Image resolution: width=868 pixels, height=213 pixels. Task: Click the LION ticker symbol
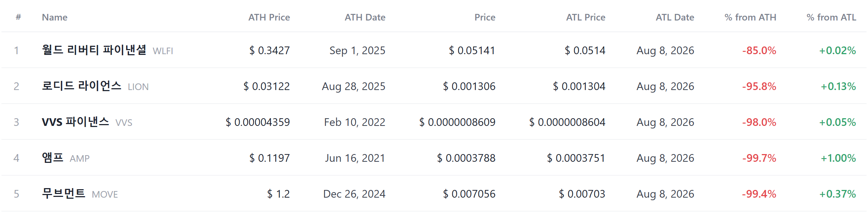click(x=138, y=87)
